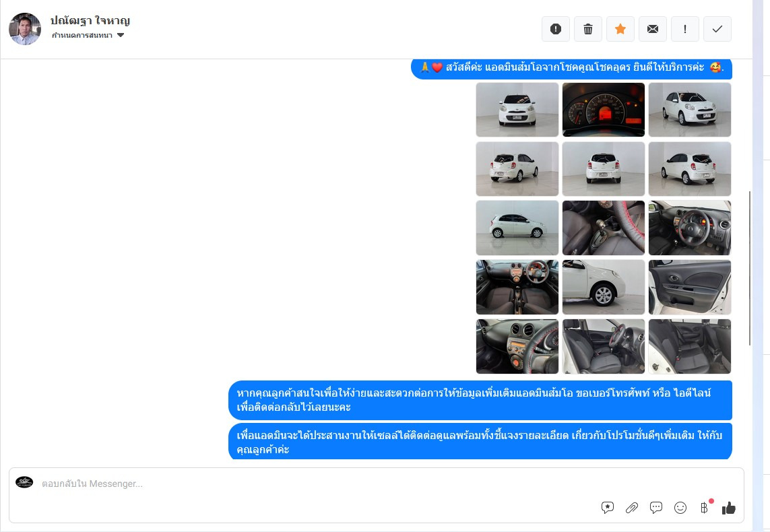Viewport: 770px width, 532px height.
Task: Click the chat area vertical scrollbar
Action: tap(750, 269)
